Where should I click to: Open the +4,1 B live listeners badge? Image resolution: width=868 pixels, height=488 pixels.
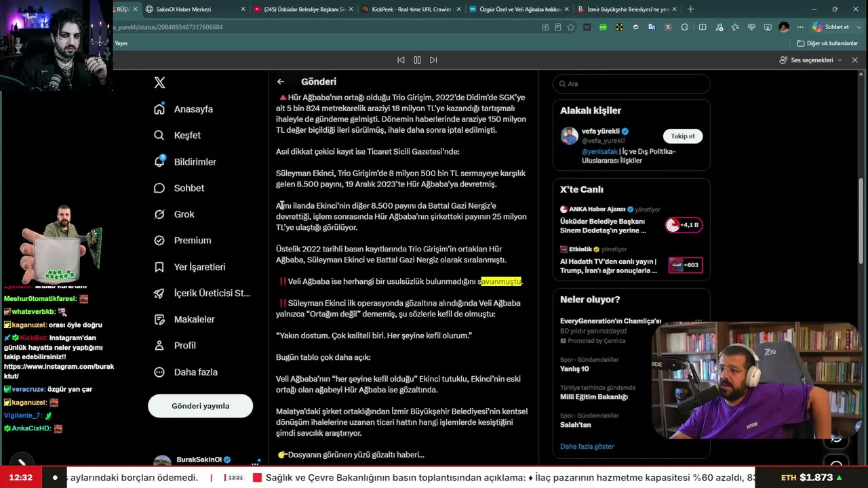tap(684, 225)
